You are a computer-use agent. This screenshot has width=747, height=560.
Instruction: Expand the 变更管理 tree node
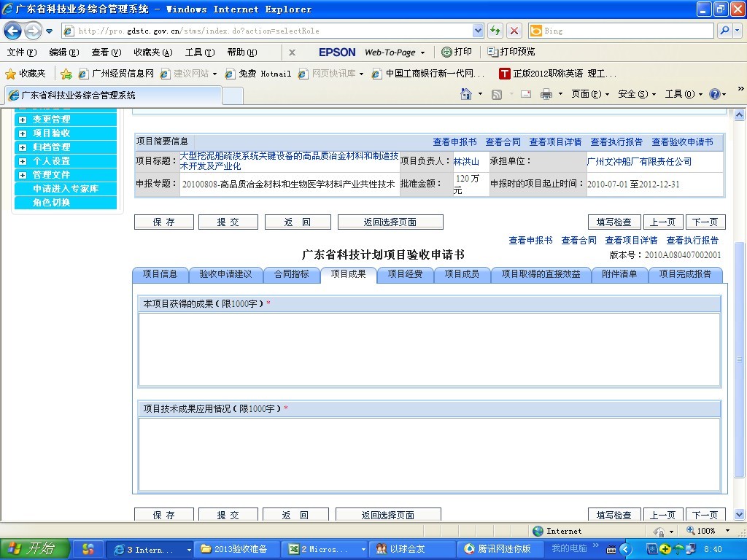(23, 120)
